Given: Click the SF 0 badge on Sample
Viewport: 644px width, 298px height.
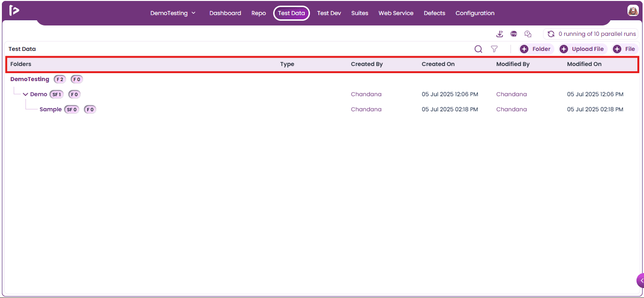Looking at the screenshot, I should click(x=72, y=109).
